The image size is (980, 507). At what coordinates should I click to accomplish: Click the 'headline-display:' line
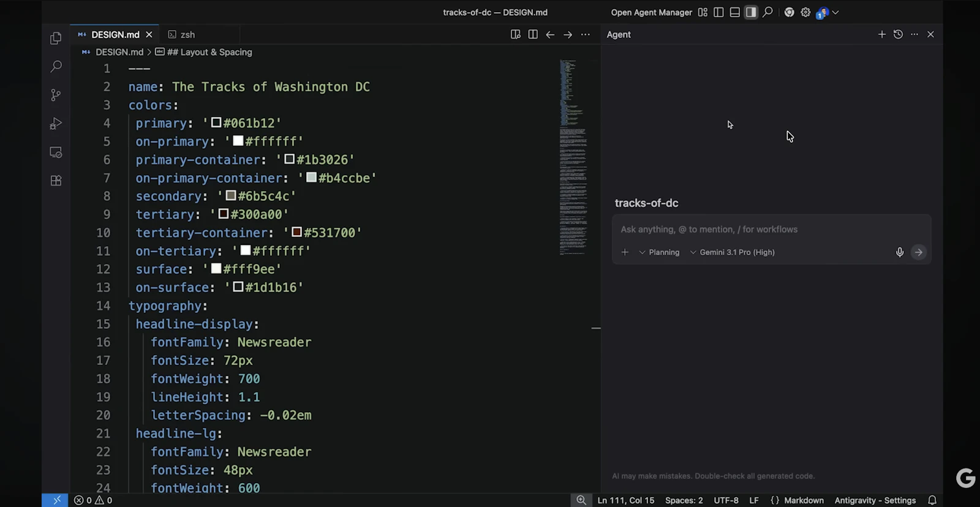(197, 324)
